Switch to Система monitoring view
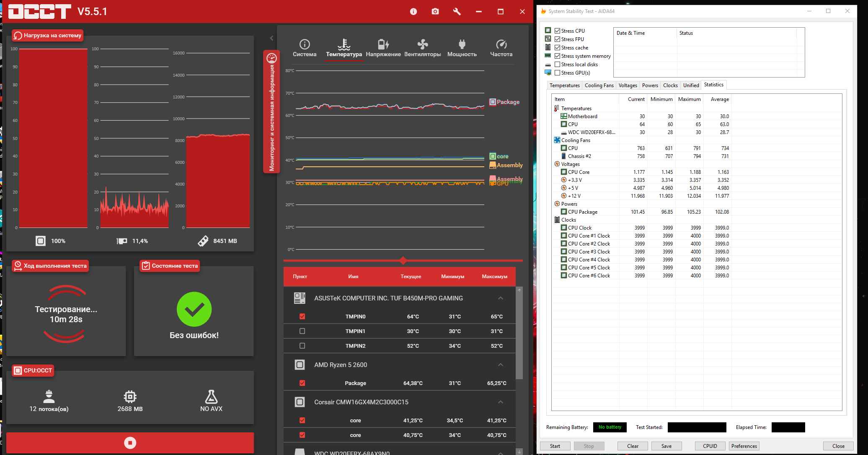Screen dimensions: 868x455 (x=305, y=48)
